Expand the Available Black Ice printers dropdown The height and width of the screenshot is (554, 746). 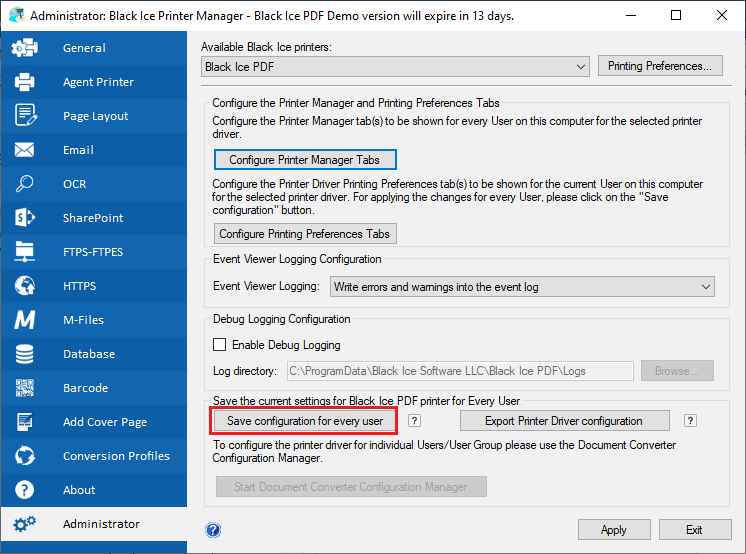click(x=395, y=67)
